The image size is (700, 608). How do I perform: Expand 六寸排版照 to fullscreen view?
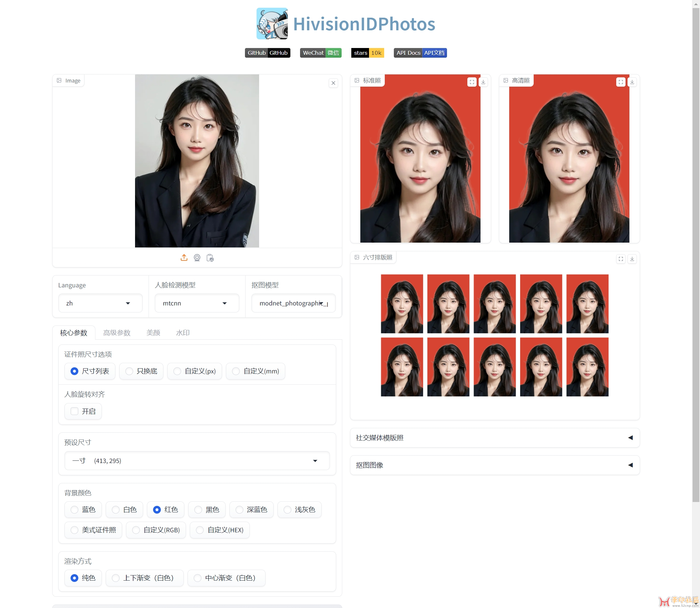pos(621,259)
